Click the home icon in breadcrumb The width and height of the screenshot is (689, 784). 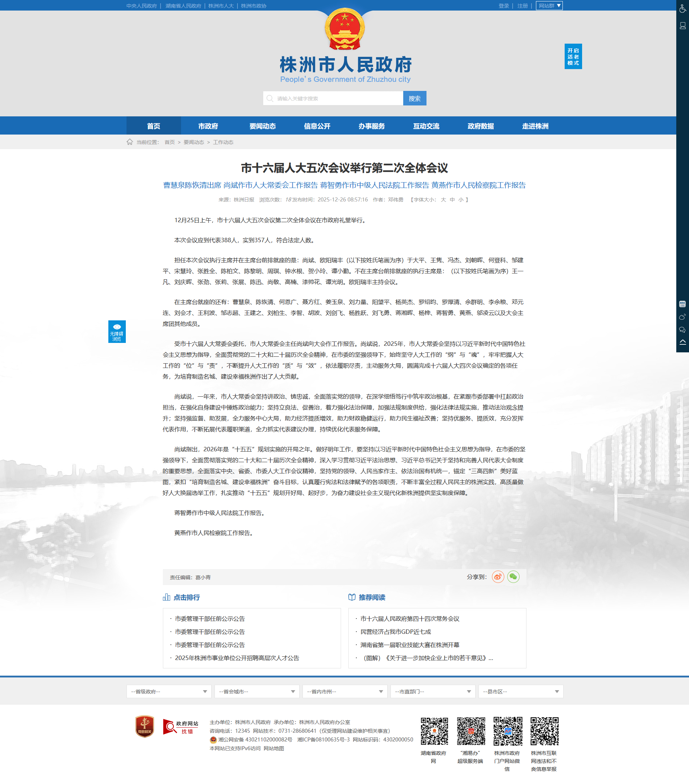click(129, 142)
